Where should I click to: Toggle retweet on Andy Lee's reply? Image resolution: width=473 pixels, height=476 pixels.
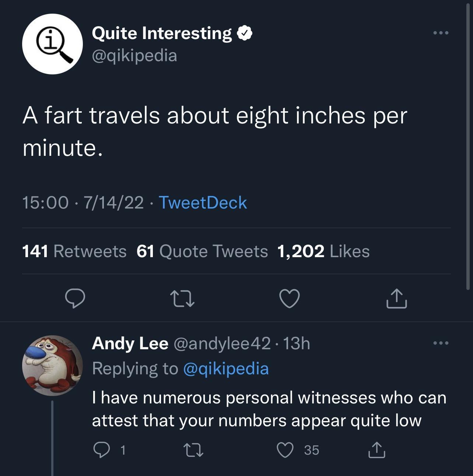click(x=193, y=449)
